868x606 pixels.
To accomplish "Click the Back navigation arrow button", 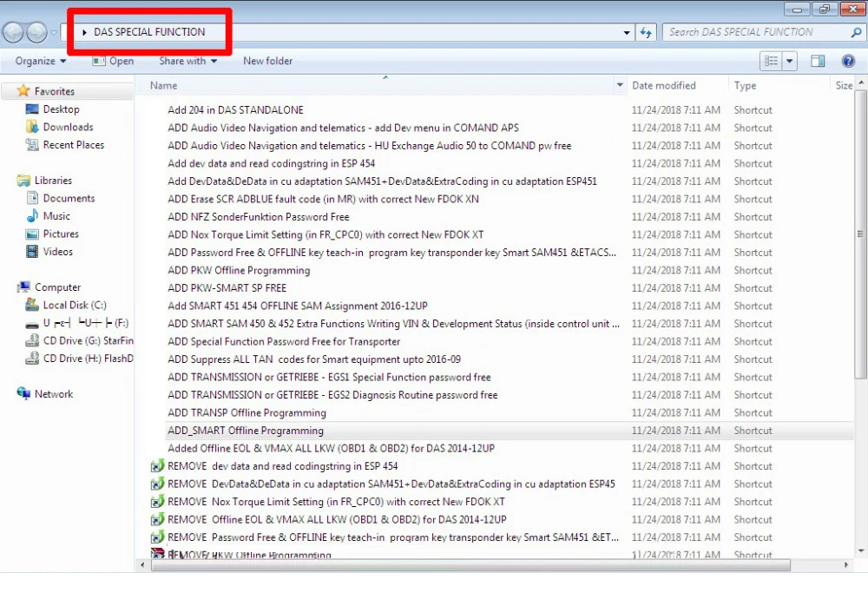I will pyautogui.click(x=13, y=33).
